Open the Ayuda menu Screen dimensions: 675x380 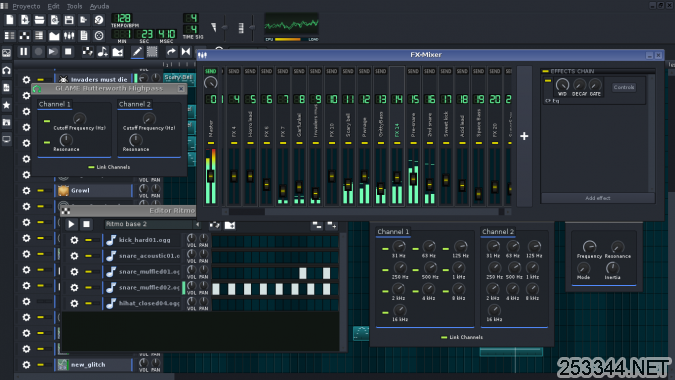point(99,6)
